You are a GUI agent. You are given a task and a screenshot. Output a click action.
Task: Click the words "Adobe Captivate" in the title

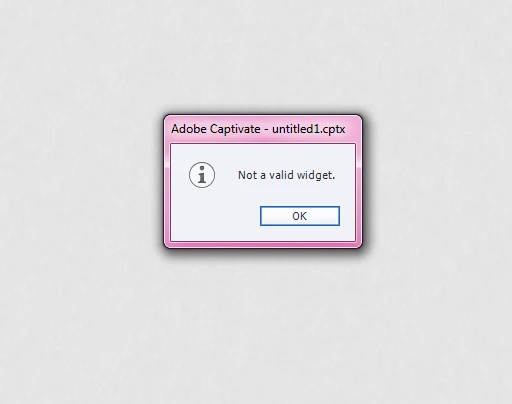pyautogui.click(x=216, y=129)
